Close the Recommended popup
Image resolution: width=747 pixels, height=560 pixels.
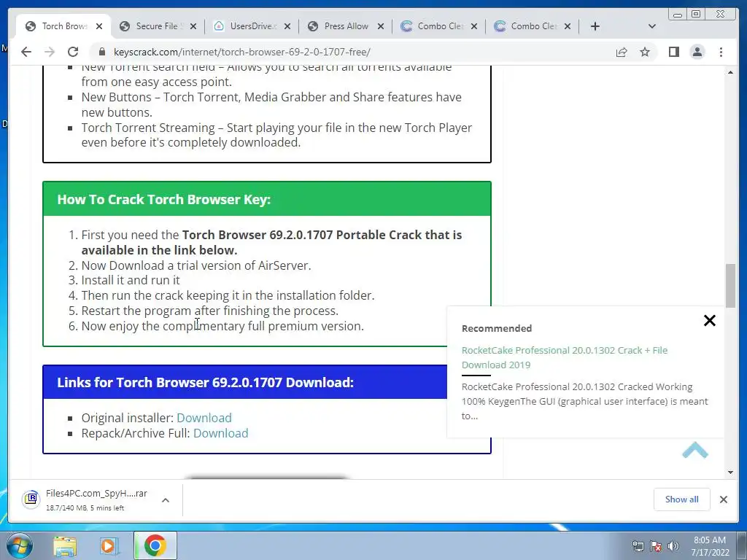coord(709,321)
